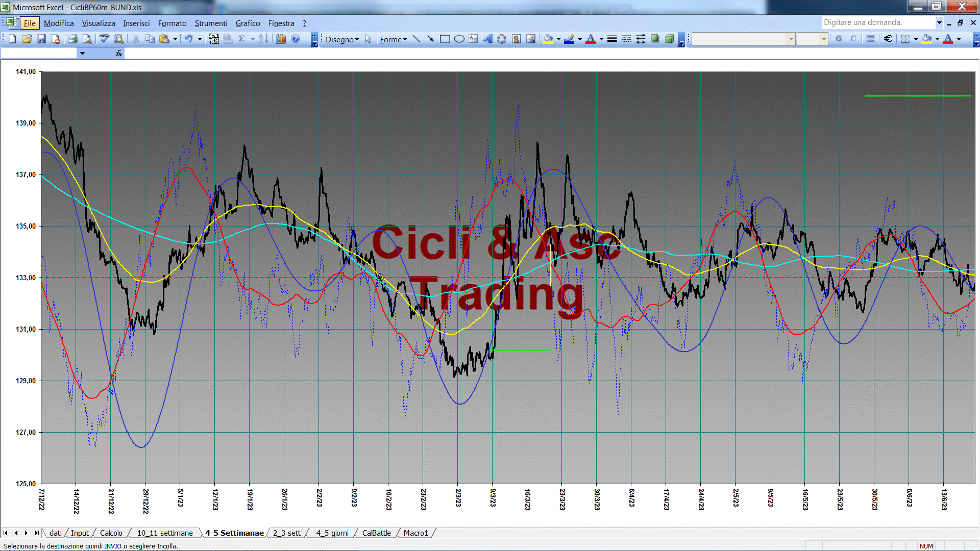
Task: Pick drawing toolbar Font Color red A
Action: [591, 39]
